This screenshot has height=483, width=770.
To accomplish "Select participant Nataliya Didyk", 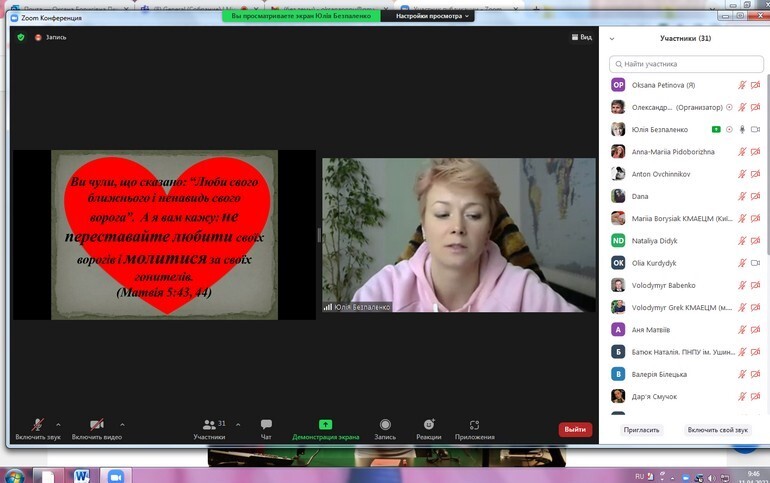I will coord(686,241).
